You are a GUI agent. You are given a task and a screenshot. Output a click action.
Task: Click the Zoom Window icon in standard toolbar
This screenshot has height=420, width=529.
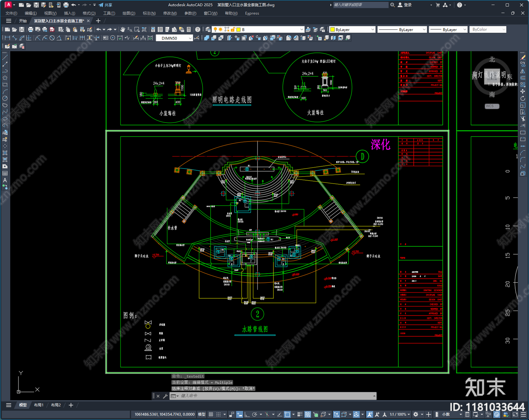(x=137, y=29)
